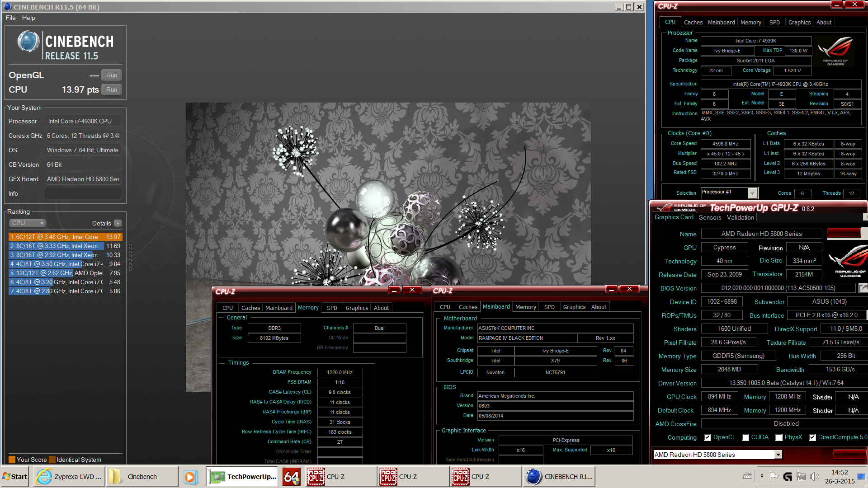Launch the media player taskbar icon
This screenshot has width=868, height=488.
click(x=191, y=477)
